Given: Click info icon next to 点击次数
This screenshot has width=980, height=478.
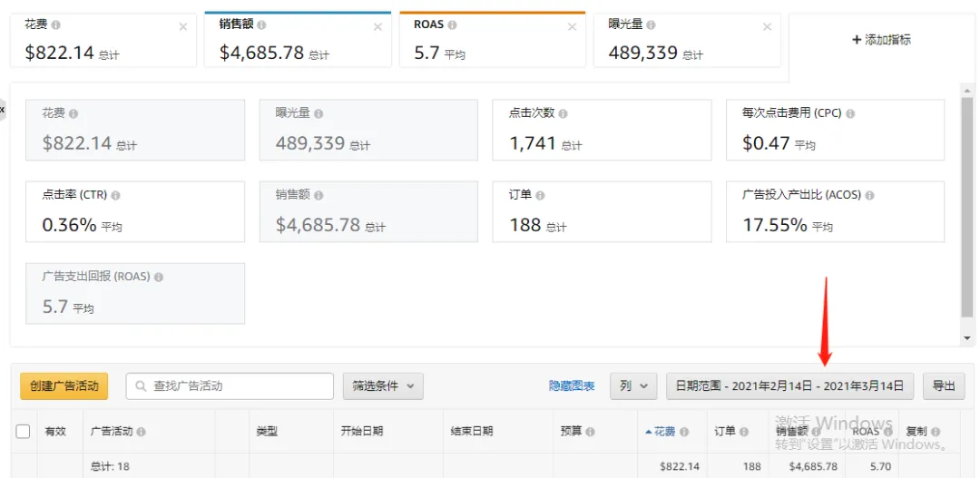Looking at the screenshot, I should tap(563, 114).
